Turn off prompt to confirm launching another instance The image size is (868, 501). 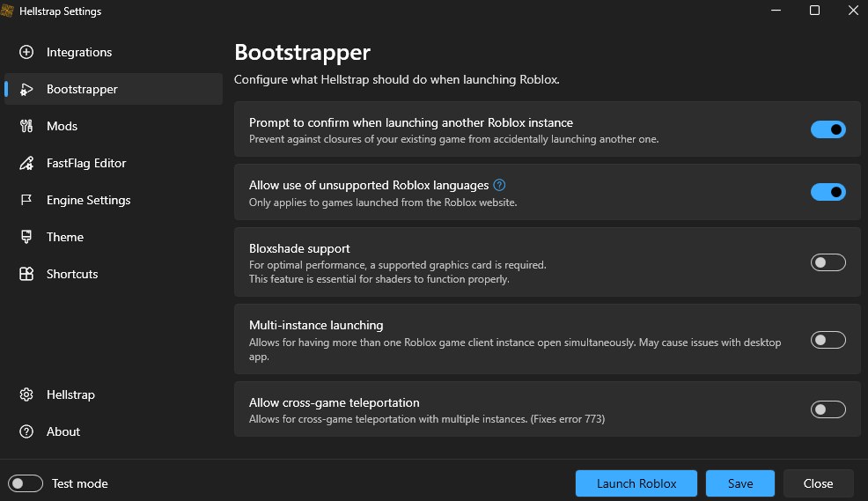pos(828,129)
